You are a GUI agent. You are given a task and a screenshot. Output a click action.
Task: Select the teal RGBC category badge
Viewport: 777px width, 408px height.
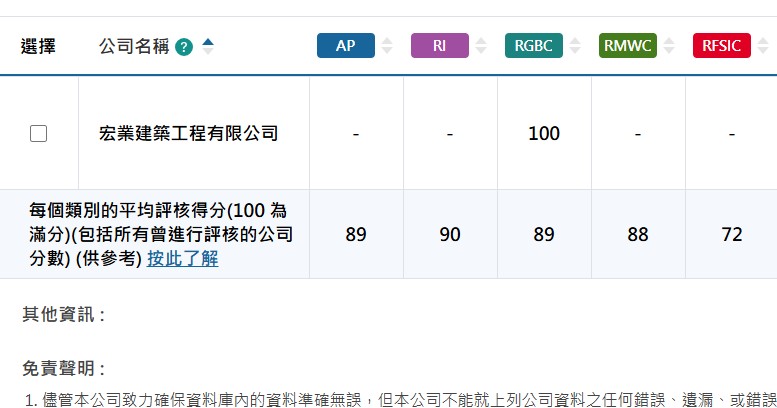click(534, 46)
